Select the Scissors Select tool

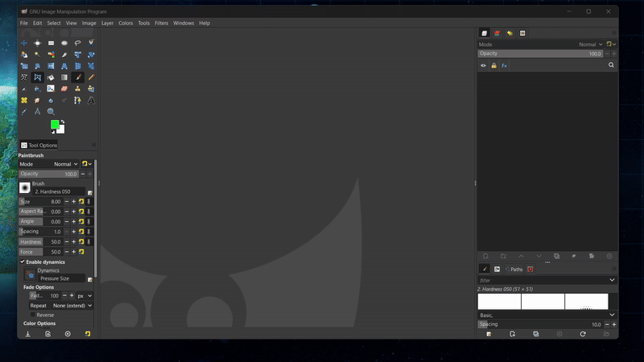pyautogui.click(x=91, y=43)
